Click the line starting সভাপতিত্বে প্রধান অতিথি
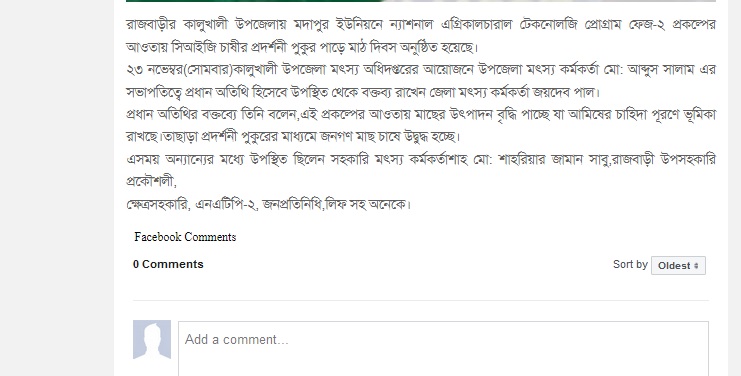The height and width of the screenshot is (376, 741). click(x=363, y=92)
